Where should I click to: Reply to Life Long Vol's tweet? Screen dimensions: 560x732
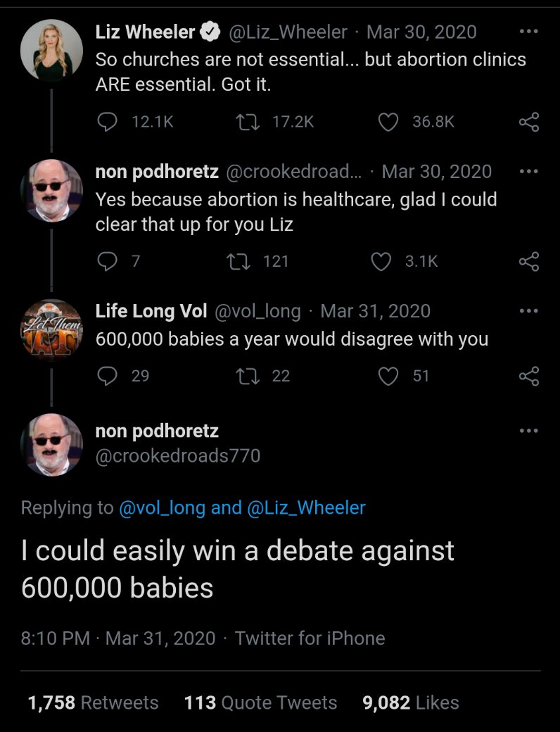(108, 376)
